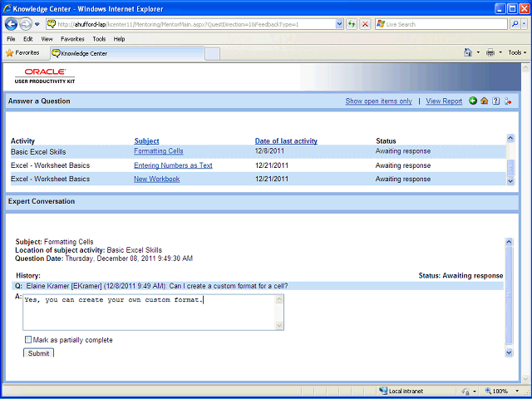Open the View menu
The image size is (532, 399).
pos(47,39)
